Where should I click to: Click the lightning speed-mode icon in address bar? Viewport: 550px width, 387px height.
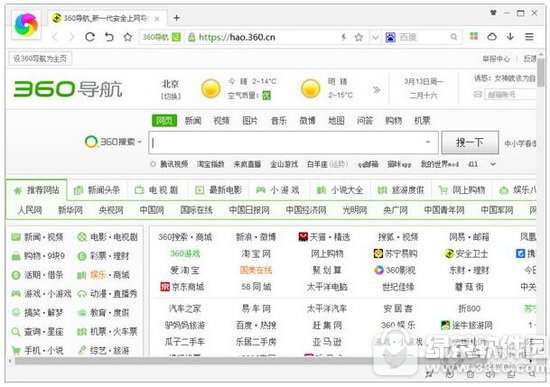(344, 37)
